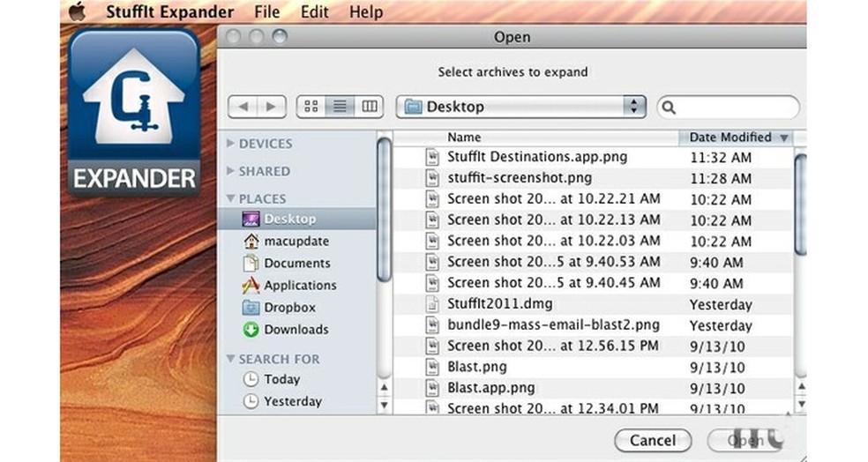Click the Open button

[x=745, y=441]
